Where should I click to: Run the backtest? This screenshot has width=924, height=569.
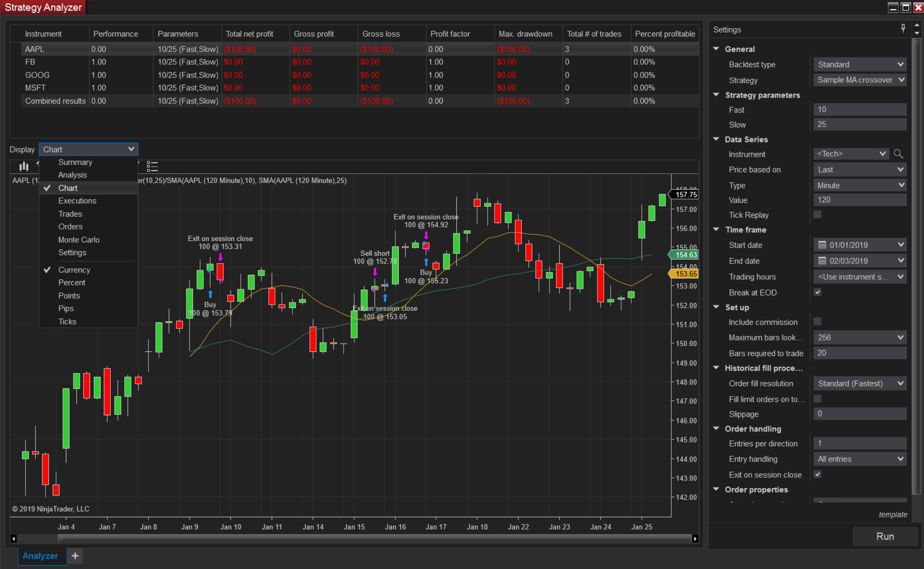885,536
